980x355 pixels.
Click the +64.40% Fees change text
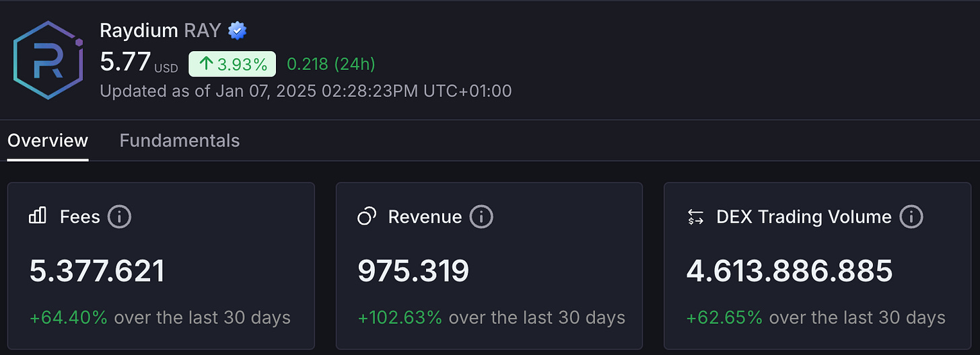(68, 317)
